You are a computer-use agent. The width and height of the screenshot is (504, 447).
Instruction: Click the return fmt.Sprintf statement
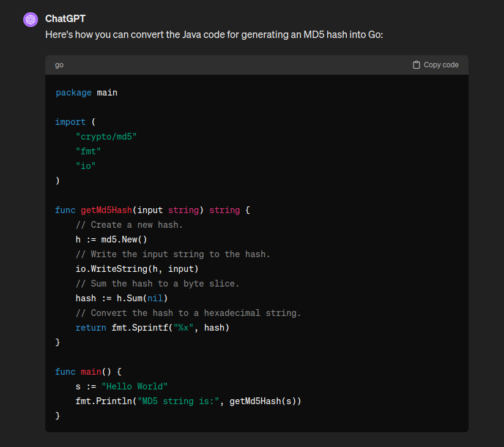pos(152,328)
